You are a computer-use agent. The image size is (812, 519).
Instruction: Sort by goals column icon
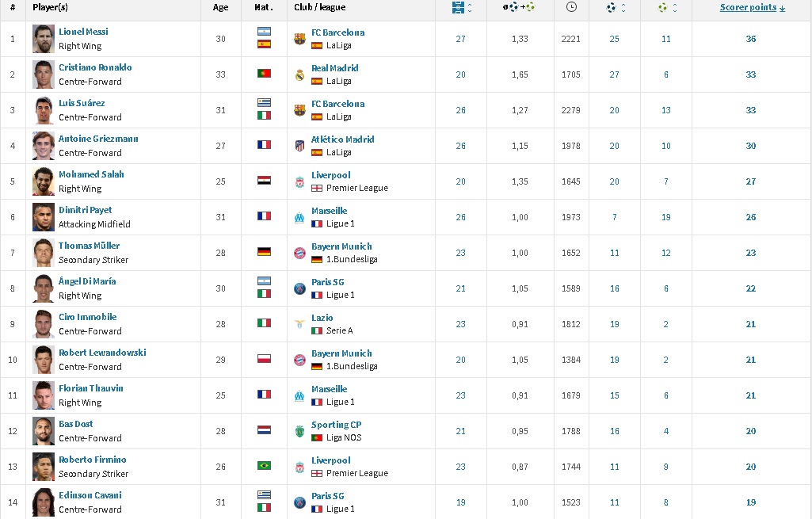(x=611, y=7)
